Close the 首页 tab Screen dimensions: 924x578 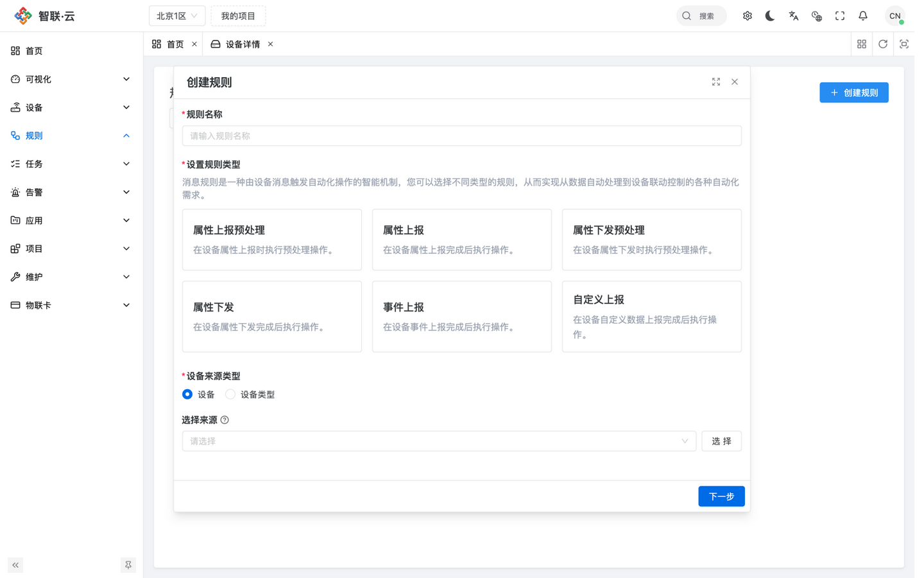194,44
